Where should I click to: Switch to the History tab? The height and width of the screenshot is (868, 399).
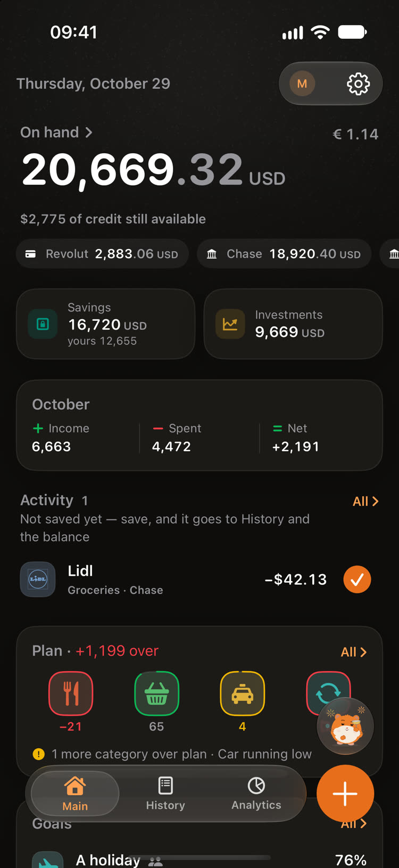pyautogui.click(x=165, y=794)
